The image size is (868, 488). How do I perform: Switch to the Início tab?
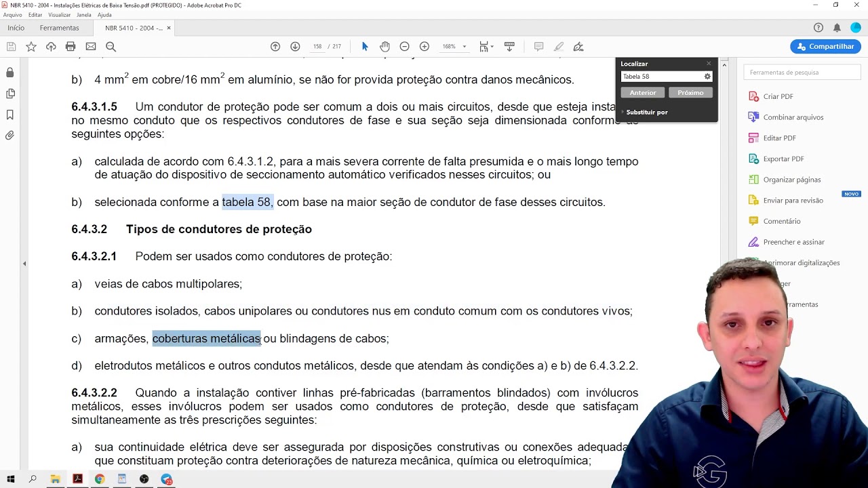[16, 28]
